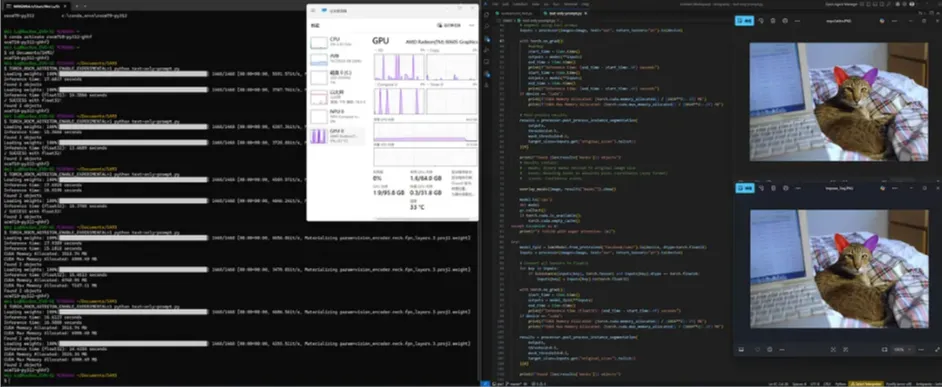This screenshot has width=942, height=387.
Task: Click the Spaces indentation status item
Action: coord(799,383)
